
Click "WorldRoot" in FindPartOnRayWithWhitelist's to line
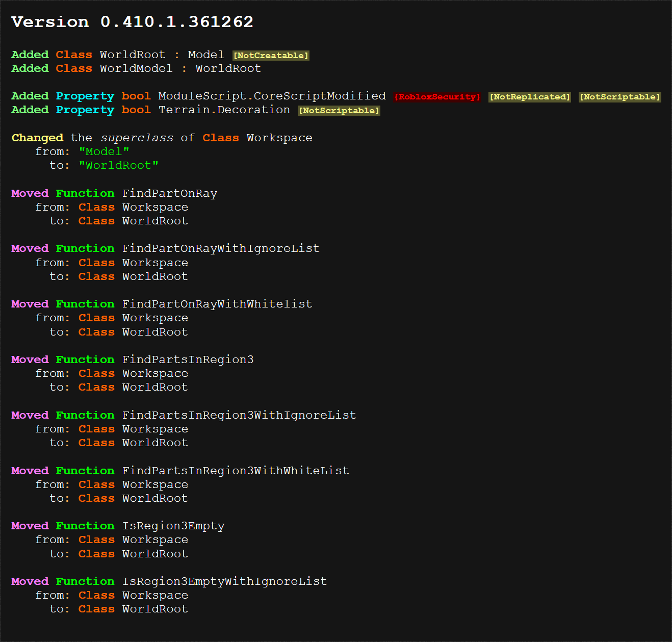click(x=155, y=332)
